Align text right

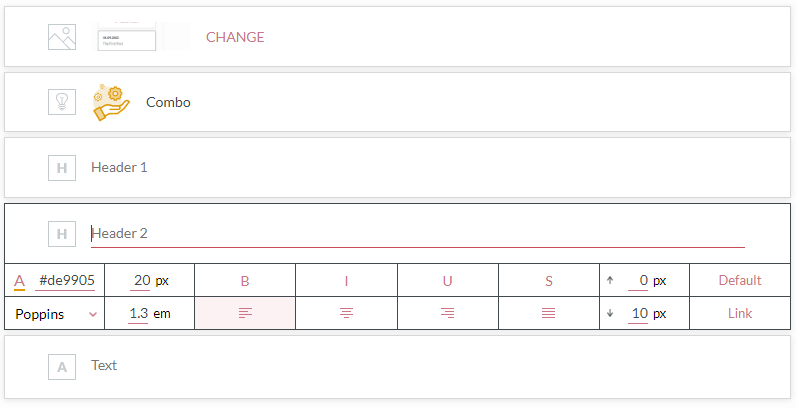tap(447, 314)
